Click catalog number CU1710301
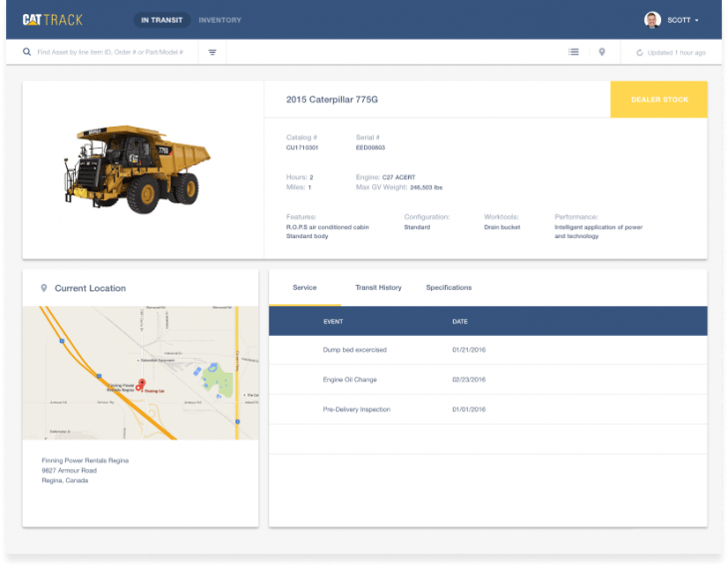 [302, 147]
